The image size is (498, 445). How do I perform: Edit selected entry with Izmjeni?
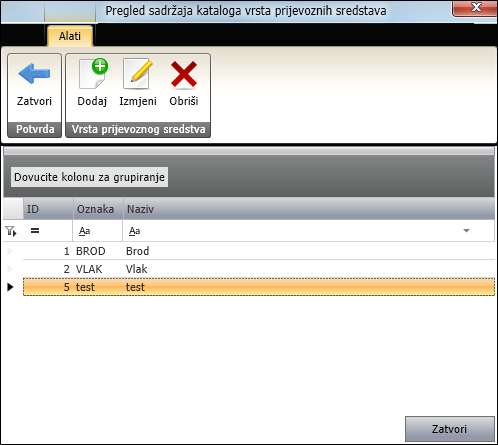click(x=138, y=83)
